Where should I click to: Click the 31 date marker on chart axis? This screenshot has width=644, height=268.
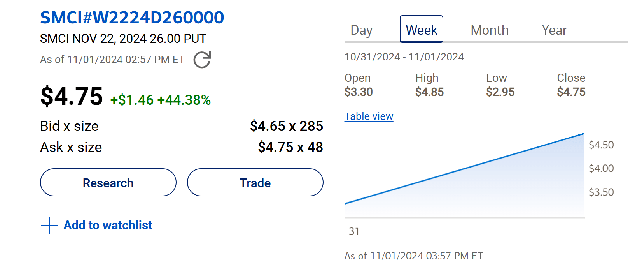[x=354, y=231]
